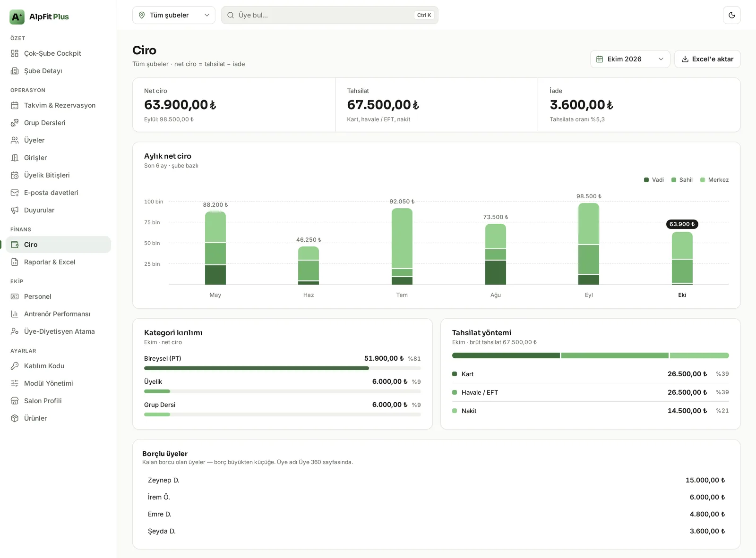Open debtor row Şeyda D.
This screenshot has height=558, width=756.
click(436, 531)
